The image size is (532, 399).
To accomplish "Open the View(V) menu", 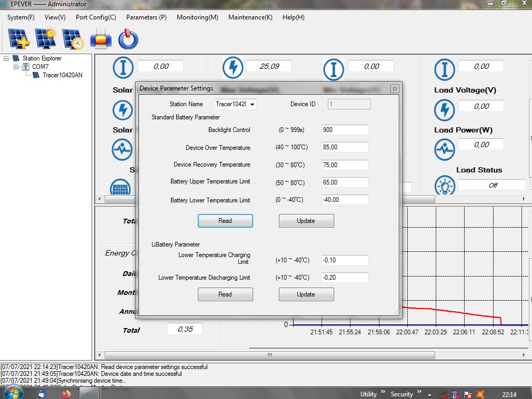I will coord(55,17).
